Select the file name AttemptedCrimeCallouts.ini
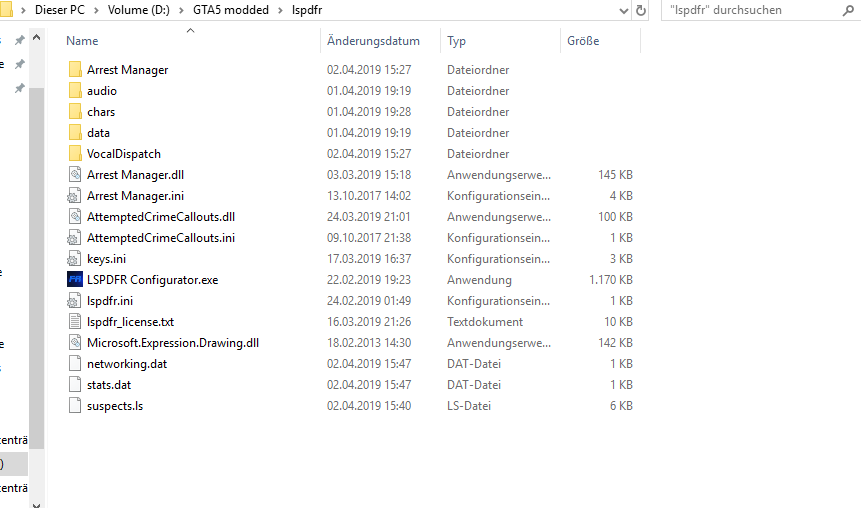The width and height of the screenshot is (861, 508). [x=161, y=238]
